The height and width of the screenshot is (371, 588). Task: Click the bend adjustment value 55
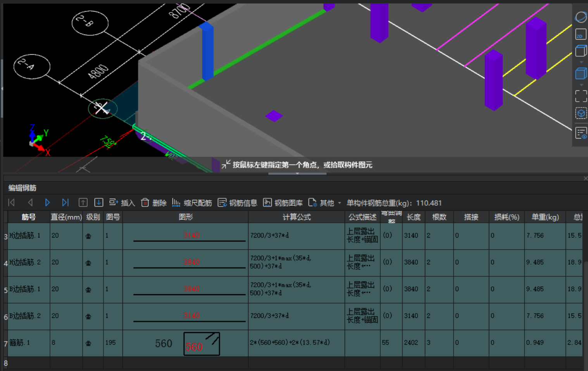pos(385,343)
